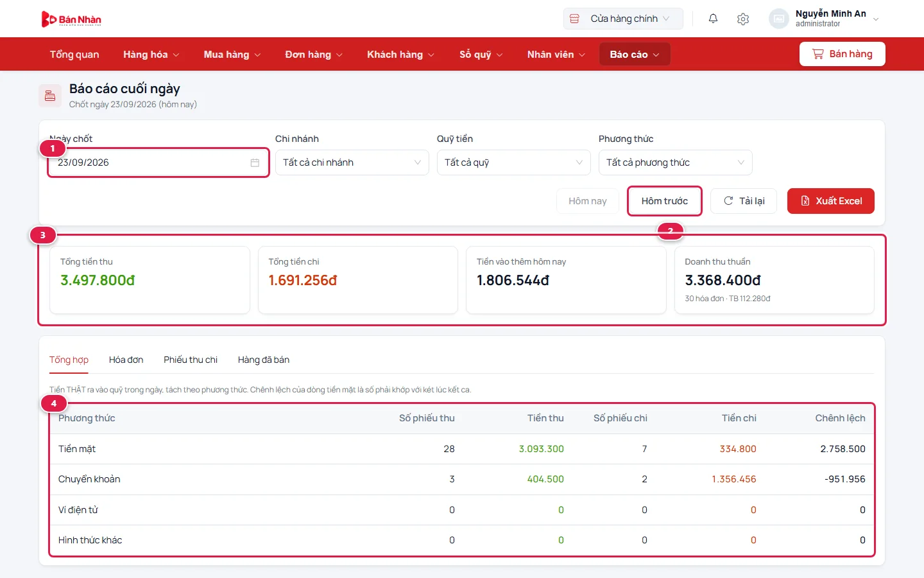Click the Bán Nhàn logo
924x578 pixels.
[71, 19]
